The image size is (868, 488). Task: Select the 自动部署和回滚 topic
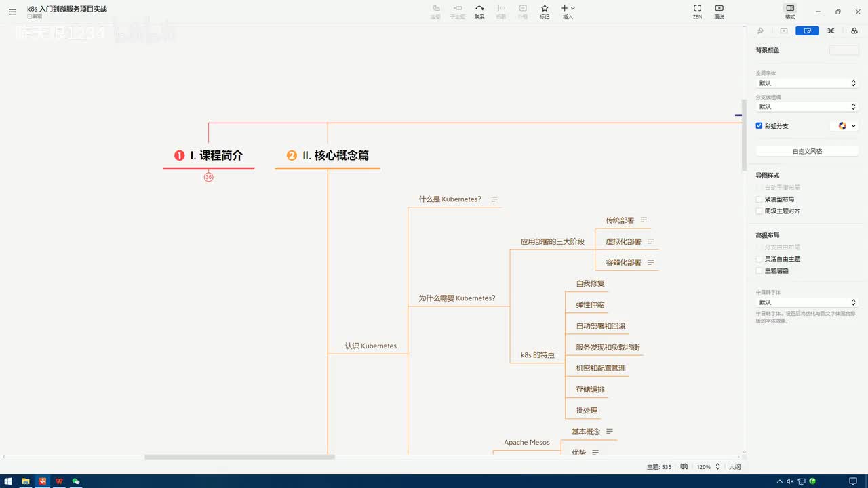pyautogui.click(x=601, y=326)
